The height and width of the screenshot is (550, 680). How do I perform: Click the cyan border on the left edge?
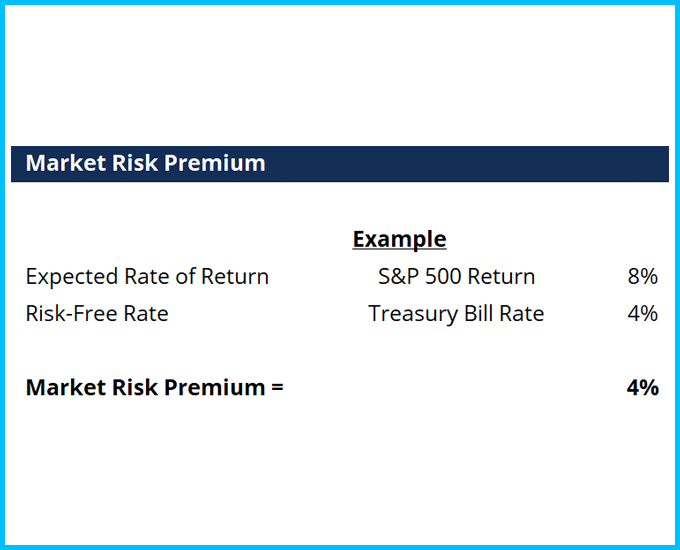pos(2,275)
